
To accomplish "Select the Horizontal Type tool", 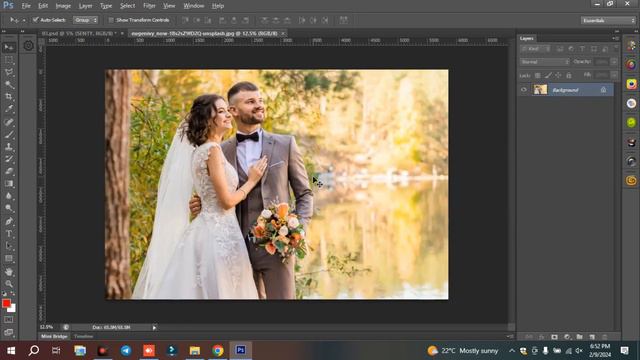I will coord(9,234).
